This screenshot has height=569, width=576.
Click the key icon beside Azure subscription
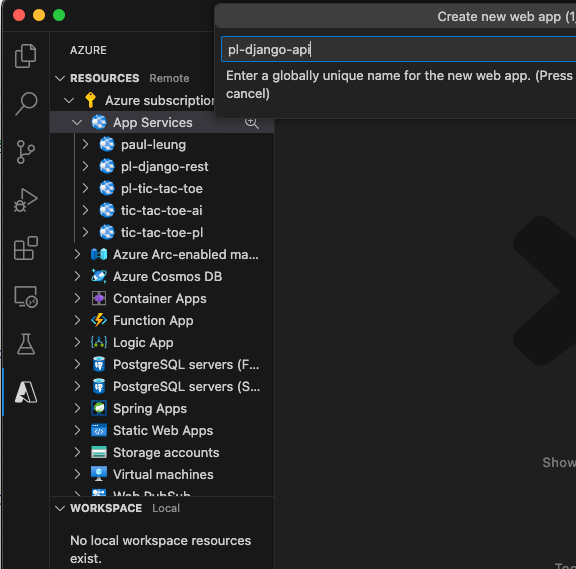click(x=90, y=100)
